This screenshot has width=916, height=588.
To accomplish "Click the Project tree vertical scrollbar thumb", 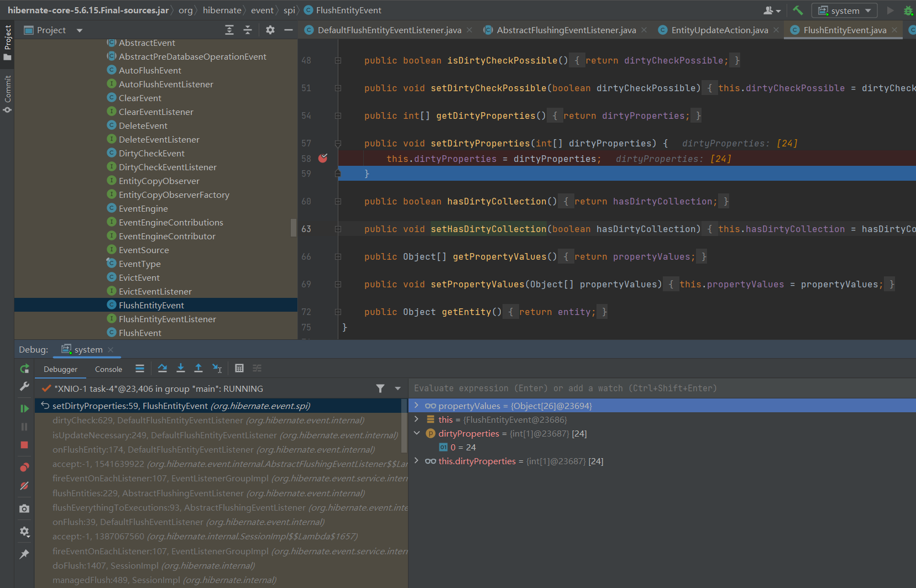I will pyautogui.click(x=294, y=227).
